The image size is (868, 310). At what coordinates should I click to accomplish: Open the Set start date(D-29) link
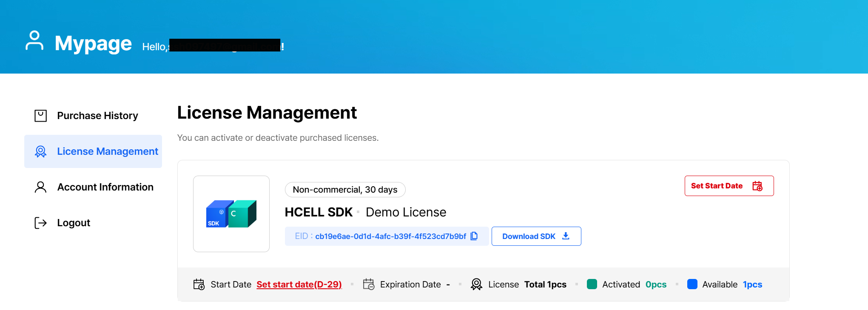click(299, 284)
